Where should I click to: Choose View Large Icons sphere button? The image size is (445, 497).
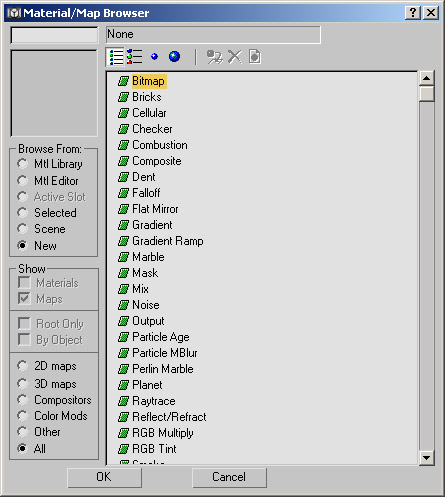click(x=174, y=57)
